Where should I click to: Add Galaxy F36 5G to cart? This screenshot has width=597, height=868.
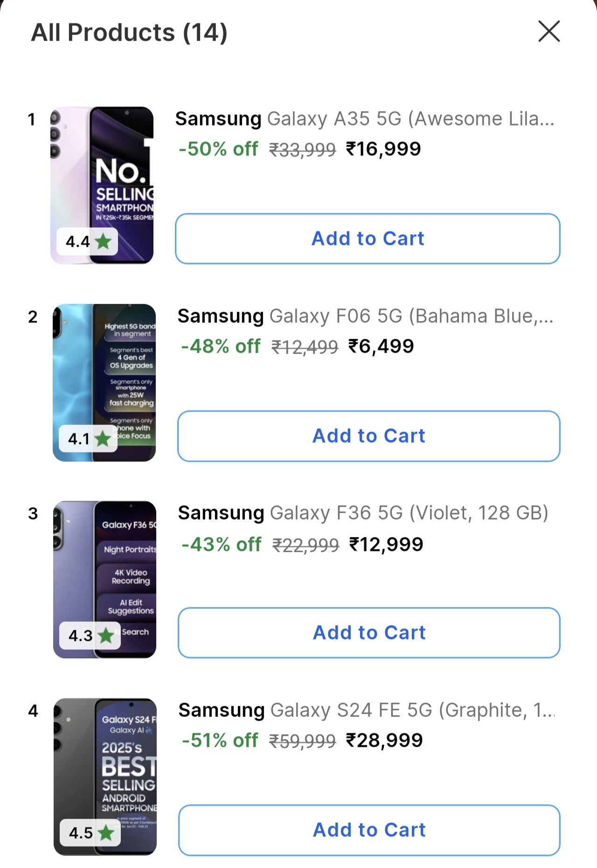(x=369, y=633)
